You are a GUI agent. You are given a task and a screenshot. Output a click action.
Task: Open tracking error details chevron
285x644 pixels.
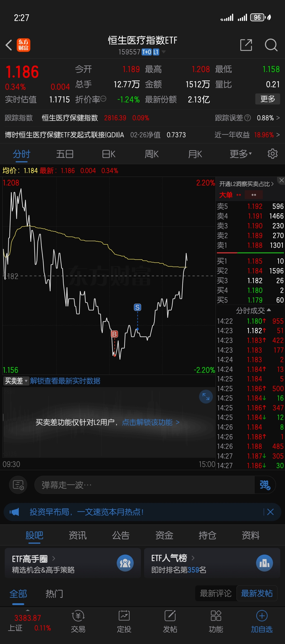click(278, 118)
